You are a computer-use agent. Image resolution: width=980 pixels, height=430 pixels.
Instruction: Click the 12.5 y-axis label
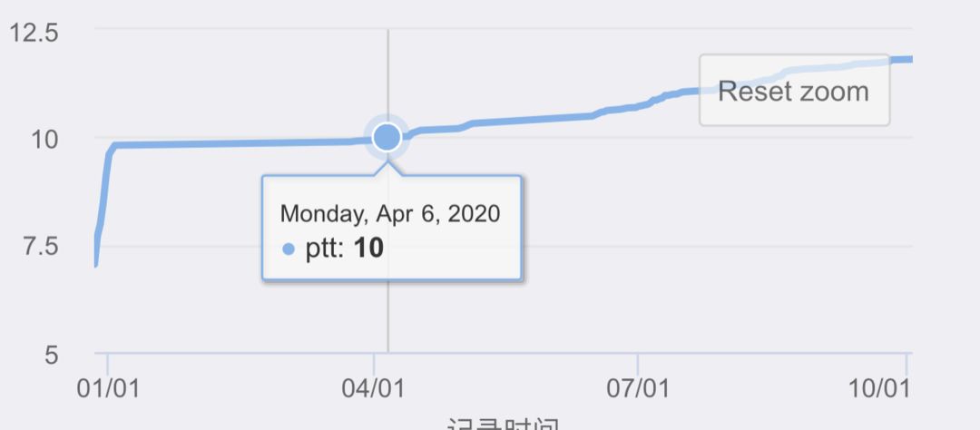(34, 32)
